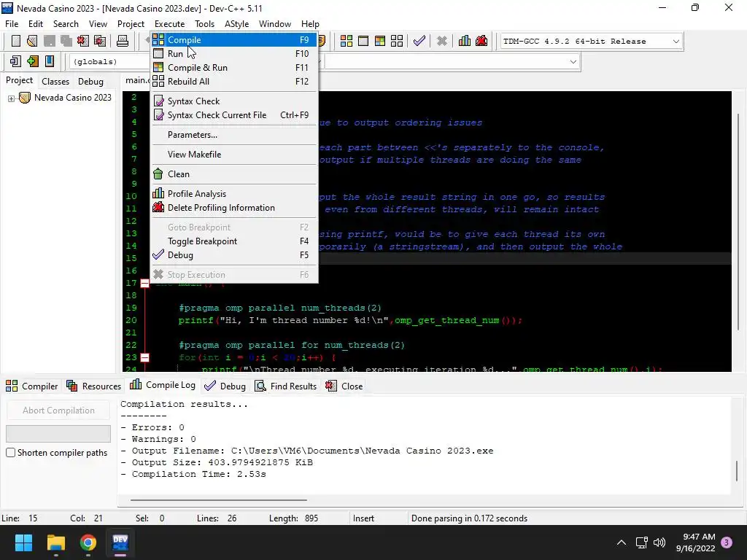Open the Compiler bottom tab
747x560 pixels.
point(31,386)
